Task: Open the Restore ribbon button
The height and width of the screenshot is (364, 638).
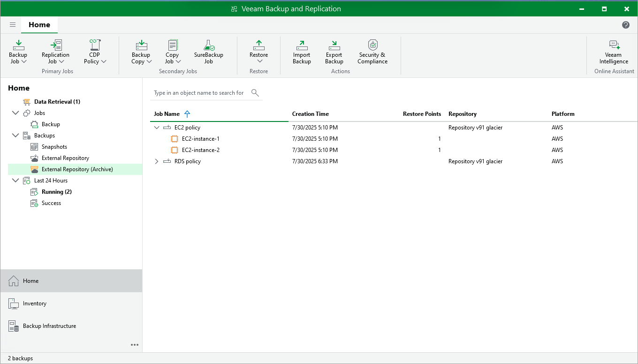Action: 259,52
